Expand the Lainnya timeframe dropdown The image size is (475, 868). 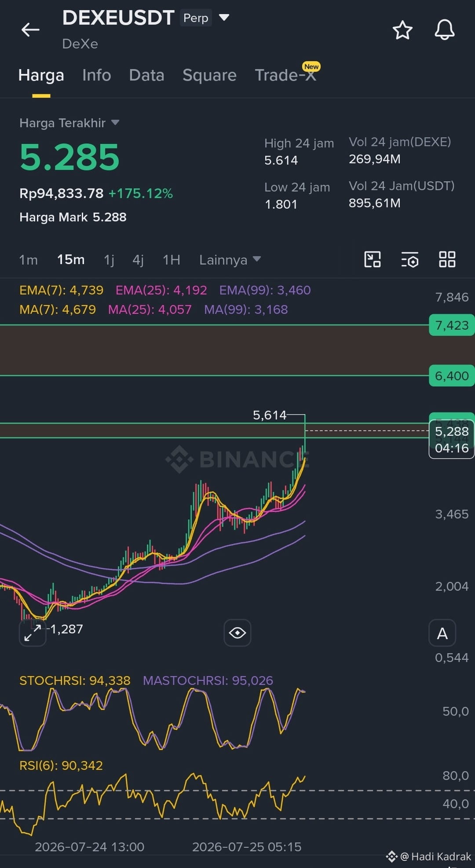(x=230, y=260)
